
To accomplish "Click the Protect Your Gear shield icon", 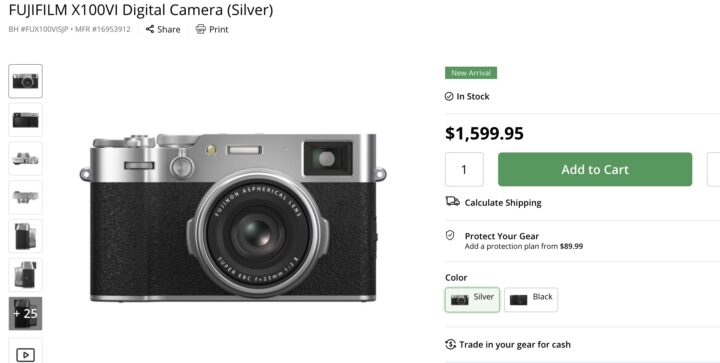I will click(x=450, y=235).
